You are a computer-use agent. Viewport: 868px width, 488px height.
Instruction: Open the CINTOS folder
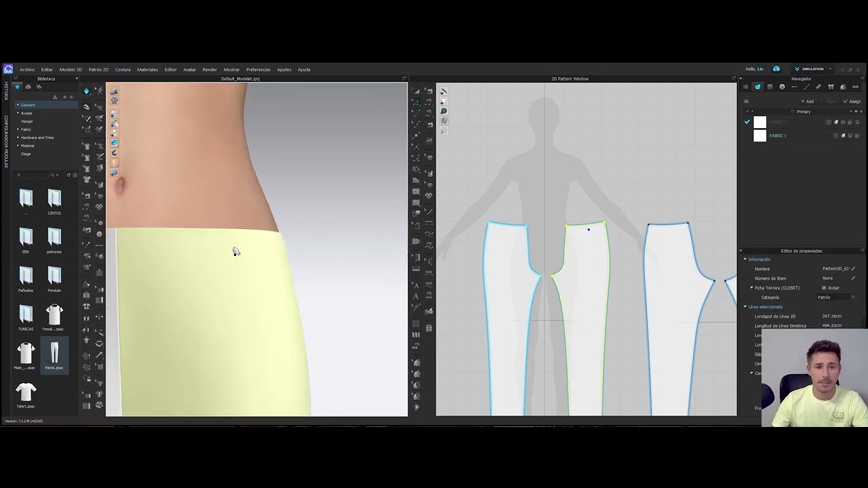click(x=54, y=201)
